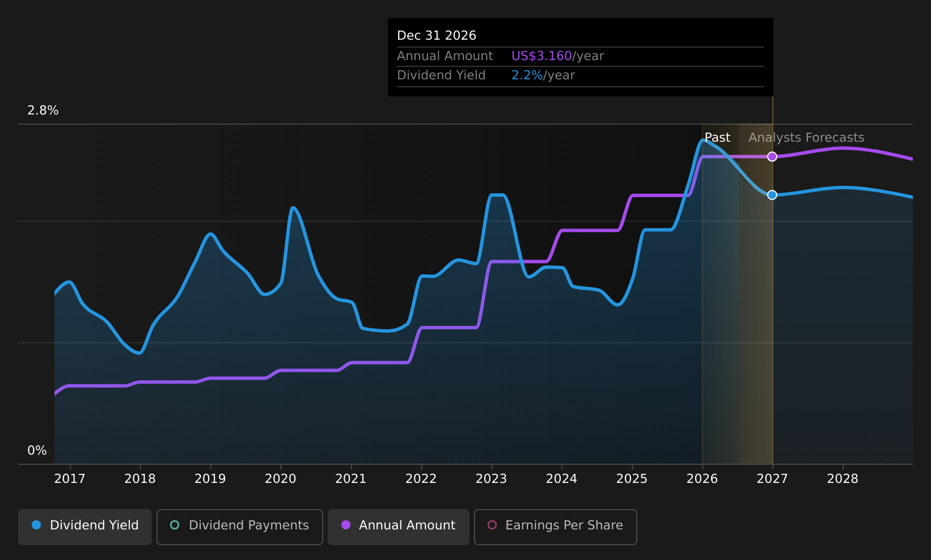Click the Dividend Yield tooltip label
This screenshot has width=931, height=560.
click(441, 75)
